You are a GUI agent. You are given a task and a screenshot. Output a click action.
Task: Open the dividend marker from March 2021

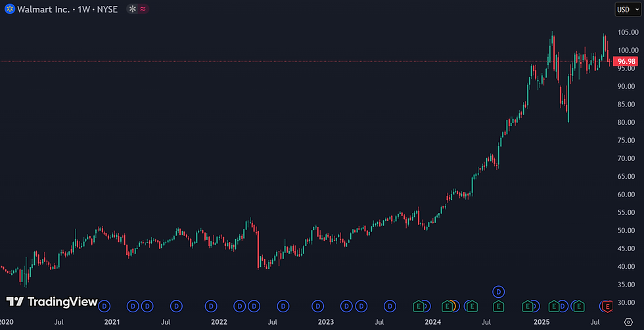point(133,306)
